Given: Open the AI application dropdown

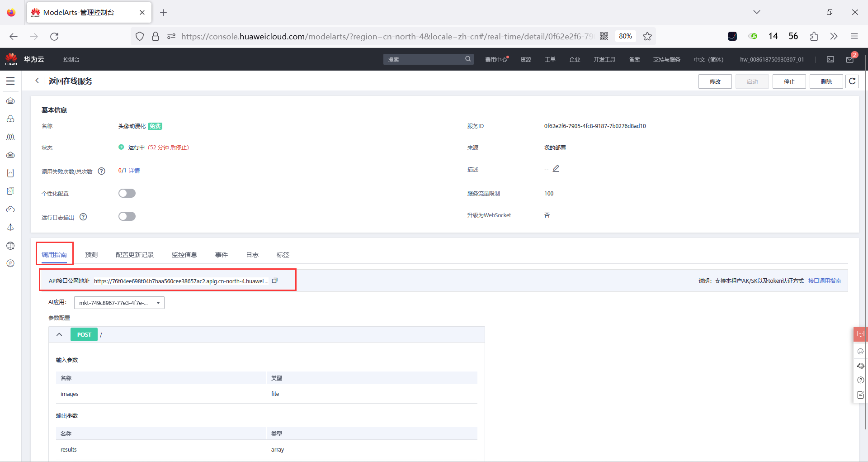Looking at the screenshot, I should click(119, 303).
